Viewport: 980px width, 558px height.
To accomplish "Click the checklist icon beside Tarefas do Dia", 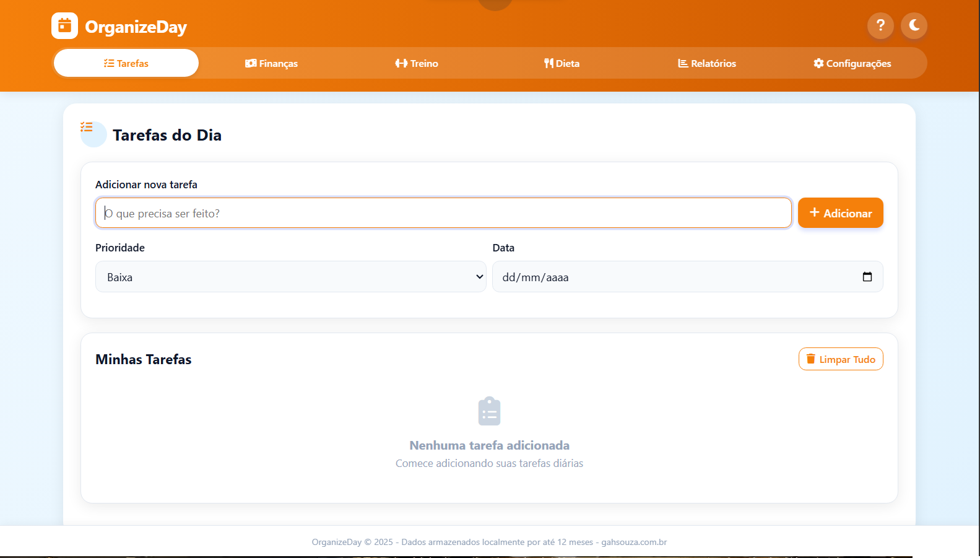I will [87, 128].
